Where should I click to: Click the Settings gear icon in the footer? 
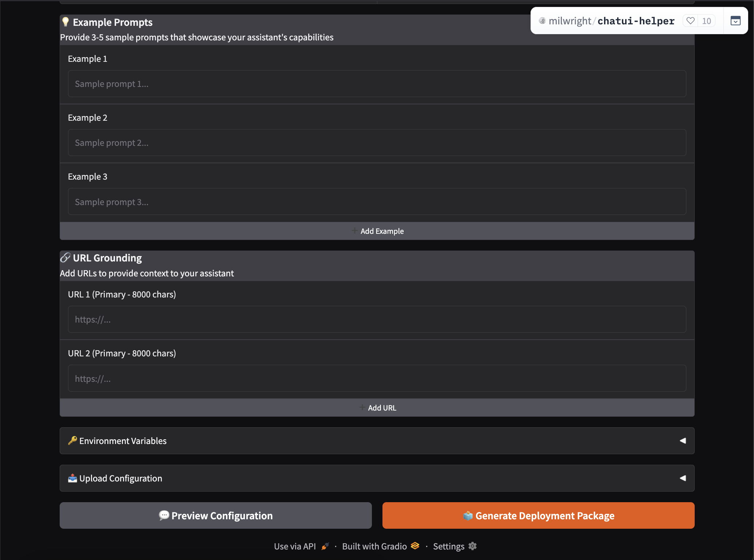[472, 546]
